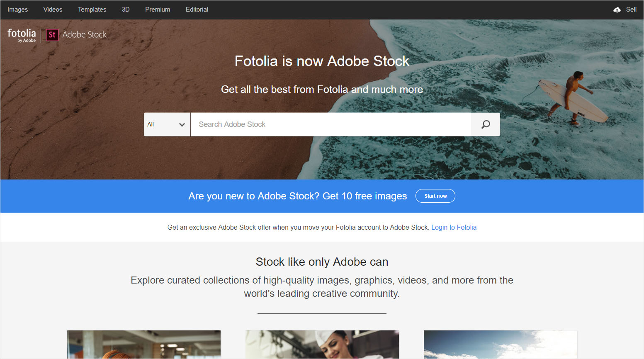Click the fotolia by Adobe logo

click(x=22, y=35)
